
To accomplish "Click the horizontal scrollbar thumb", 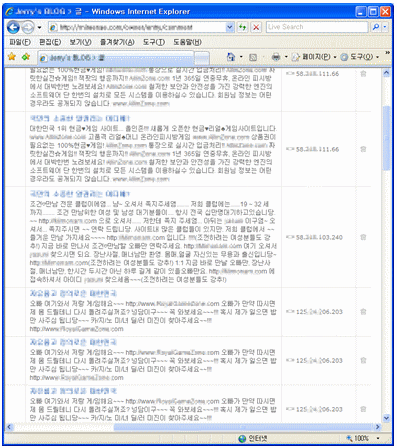I will [x=243, y=427].
